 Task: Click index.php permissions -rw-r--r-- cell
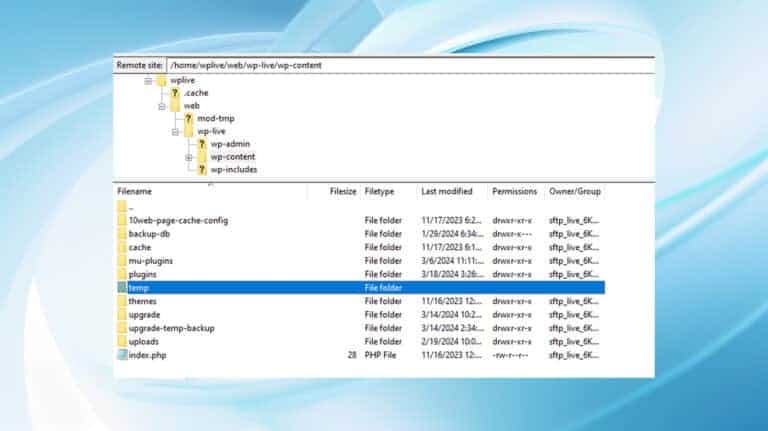[510, 355]
